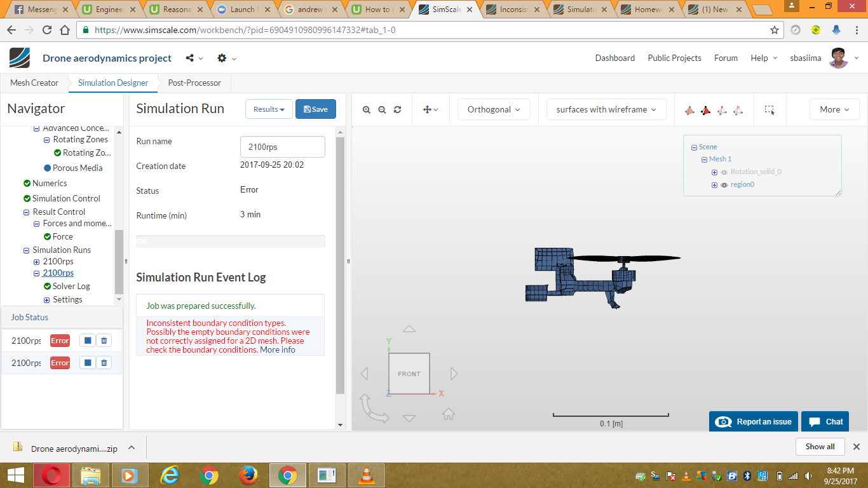Select the fourth wireframe pyramid icon
This screenshot has width=868, height=488.
point(738,110)
